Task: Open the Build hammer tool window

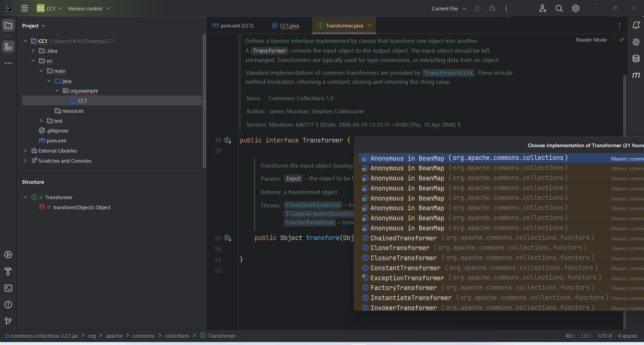Action: (x=8, y=271)
